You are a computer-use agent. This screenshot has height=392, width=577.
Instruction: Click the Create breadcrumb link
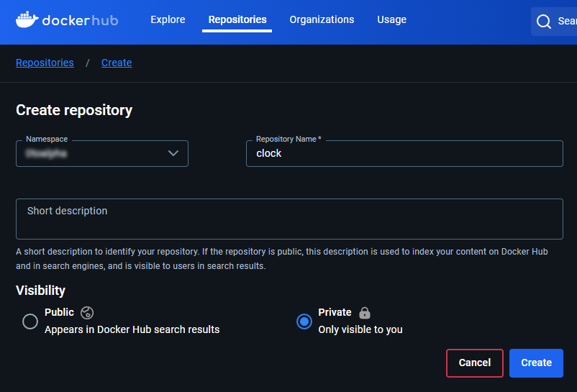pyautogui.click(x=117, y=63)
